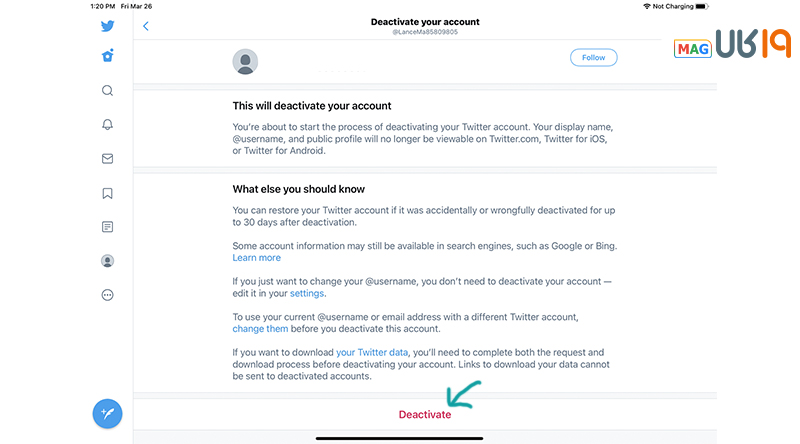Open the Explore search icon
This screenshot has width=800, height=444.
point(107,90)
